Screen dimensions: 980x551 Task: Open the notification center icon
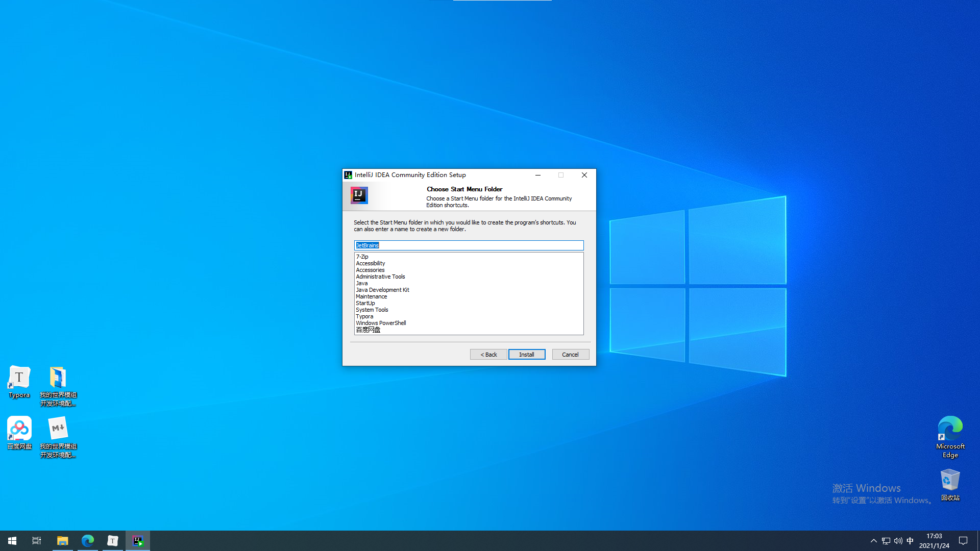[x=963, y=541]
